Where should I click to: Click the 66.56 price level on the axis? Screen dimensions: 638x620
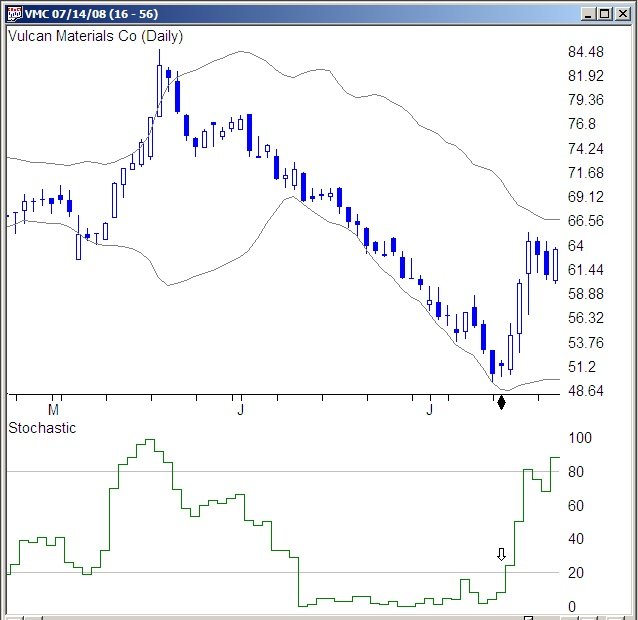coord(585,221)
